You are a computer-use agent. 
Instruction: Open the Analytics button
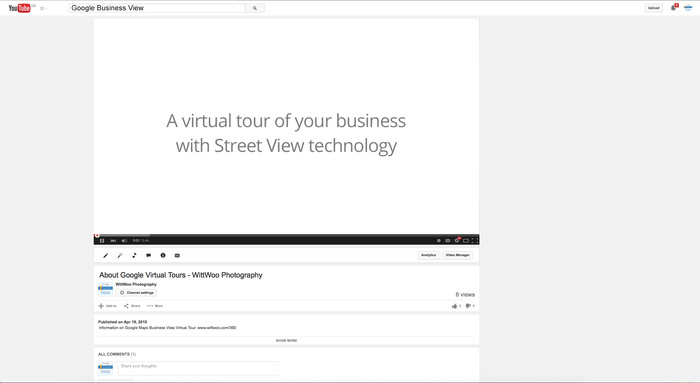[x=429, y=255]
